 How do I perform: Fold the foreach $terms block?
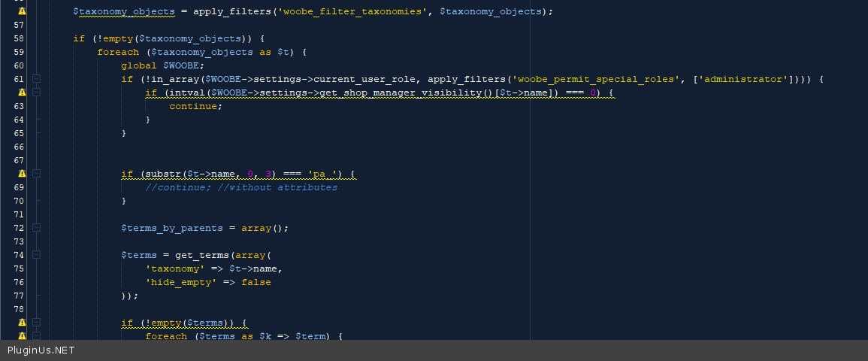point(36,336)
